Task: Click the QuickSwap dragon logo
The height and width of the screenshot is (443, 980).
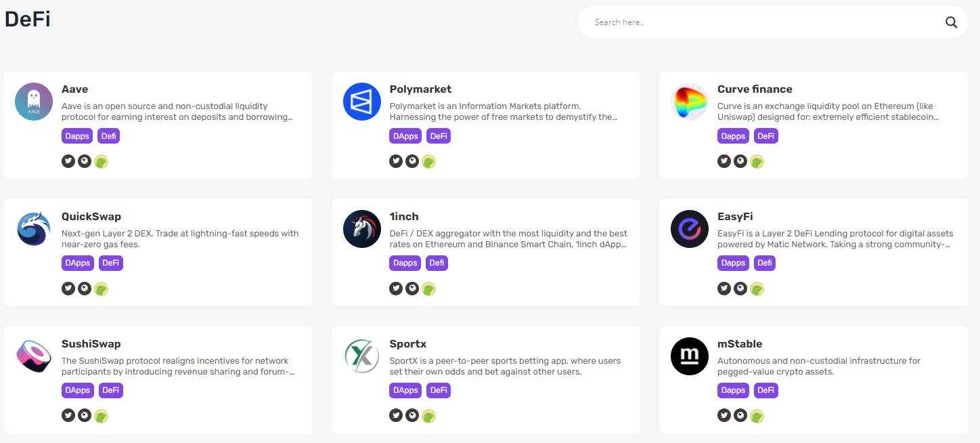Action: 34,229
